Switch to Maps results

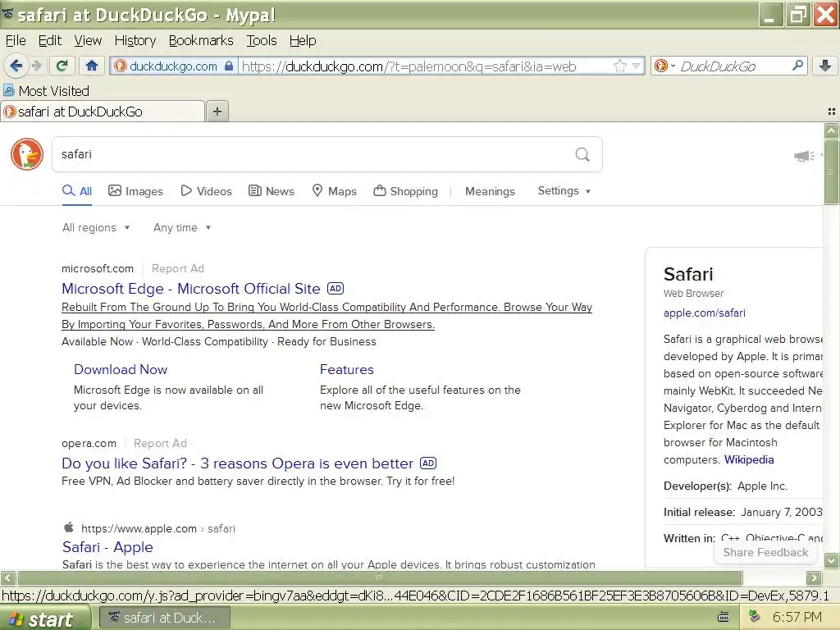[335, 191]
